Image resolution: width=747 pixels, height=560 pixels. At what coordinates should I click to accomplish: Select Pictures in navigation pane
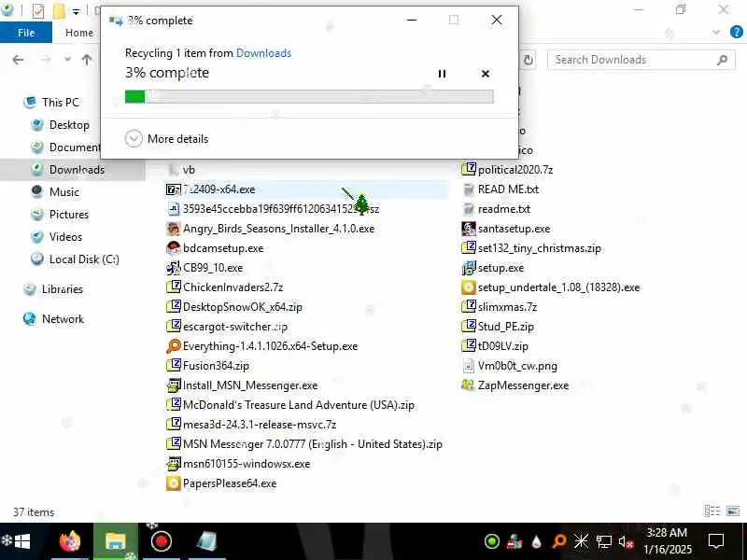59,215
